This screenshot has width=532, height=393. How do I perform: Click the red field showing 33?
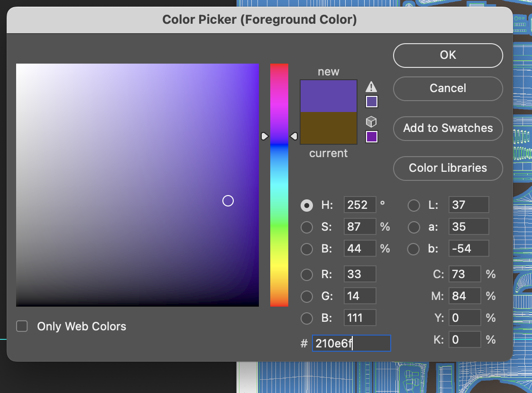coord(359,274)
